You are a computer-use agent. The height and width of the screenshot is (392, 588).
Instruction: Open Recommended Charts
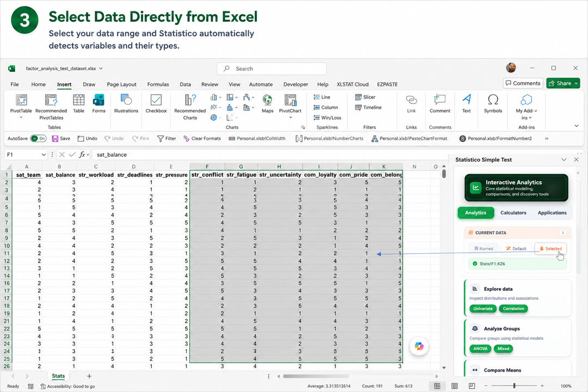(190, 107)
